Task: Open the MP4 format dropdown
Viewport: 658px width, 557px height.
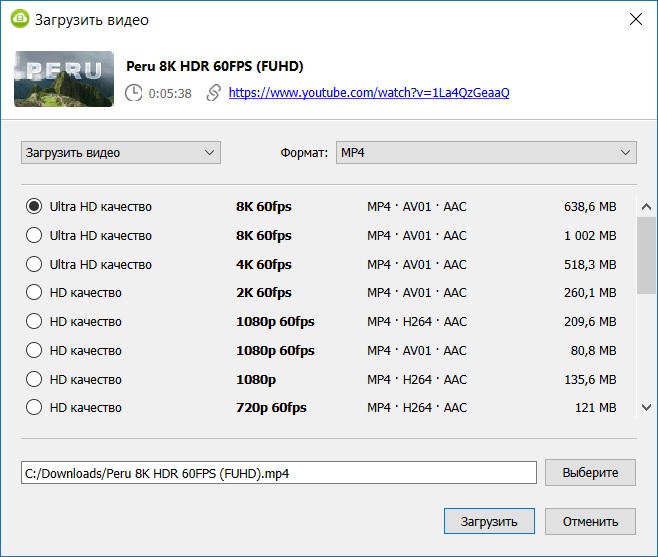Action: click(485, 153)
